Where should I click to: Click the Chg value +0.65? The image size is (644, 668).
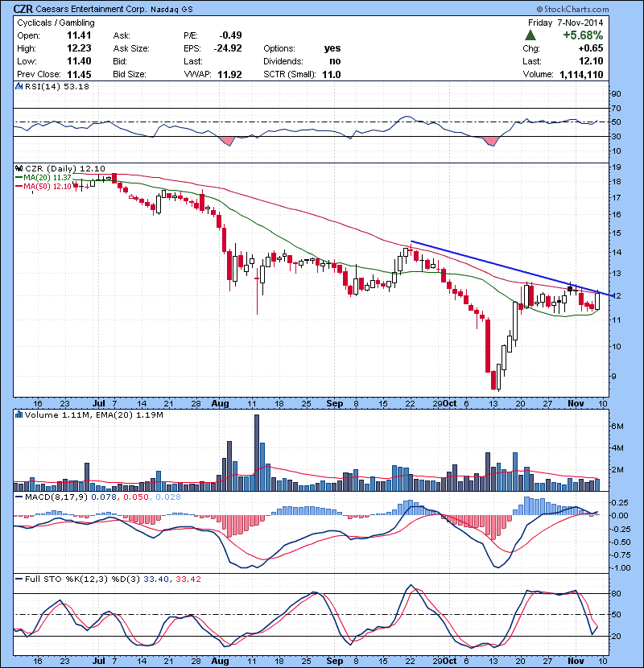[x=591, y=48]
